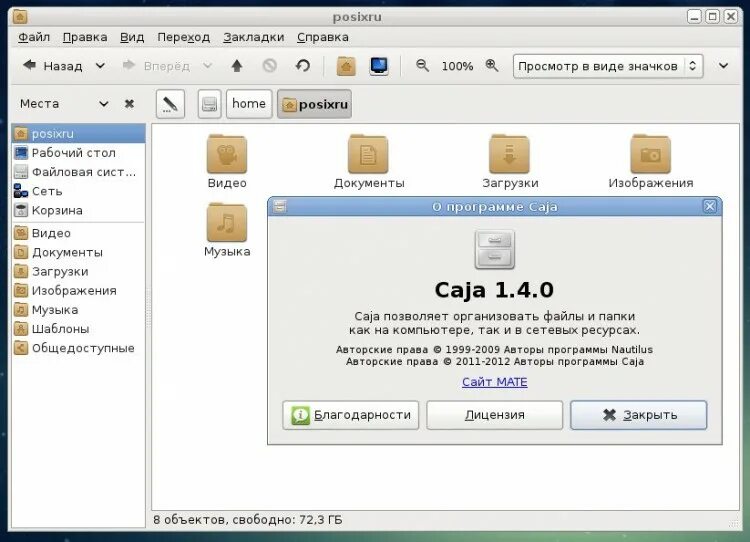This screenshot has height=542, width=750.
Task: Expand the toolbar overflow chevron
Action: point(723,66)
